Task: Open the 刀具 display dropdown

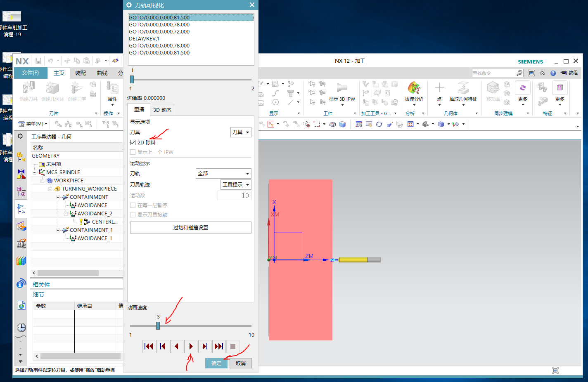Action: point(241,132)
